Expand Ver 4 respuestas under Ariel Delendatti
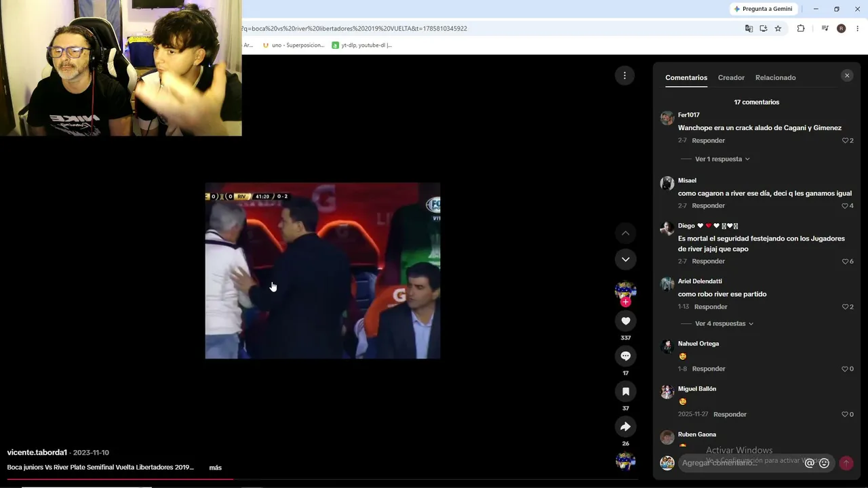868x488 pixels. 724,323
